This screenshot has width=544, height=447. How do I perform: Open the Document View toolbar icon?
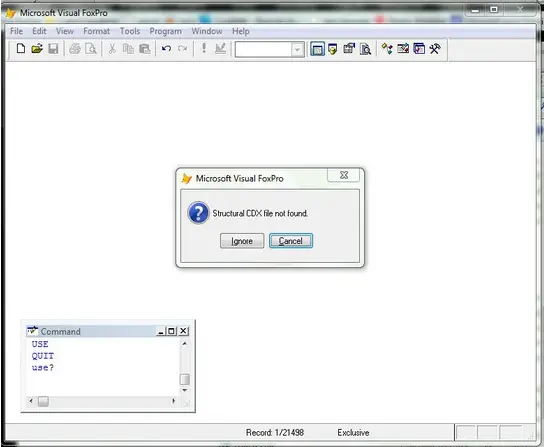click(x=365, y=49)
